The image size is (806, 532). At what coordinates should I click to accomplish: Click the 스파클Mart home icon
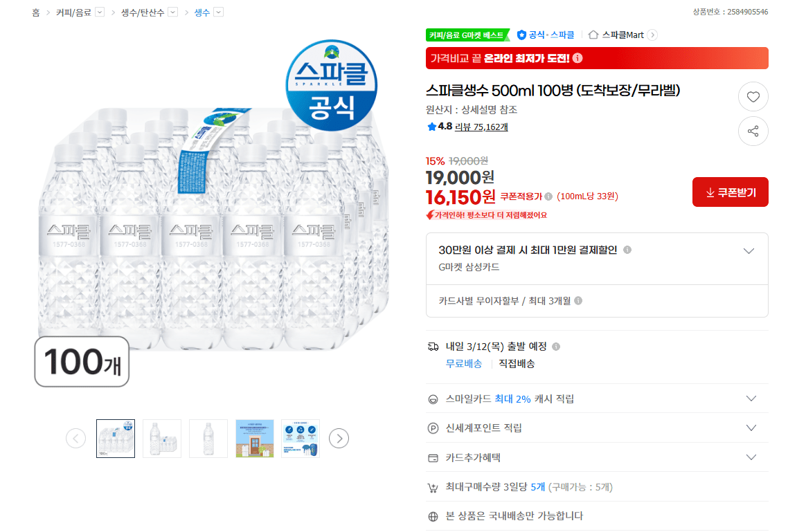pos(592,35)
